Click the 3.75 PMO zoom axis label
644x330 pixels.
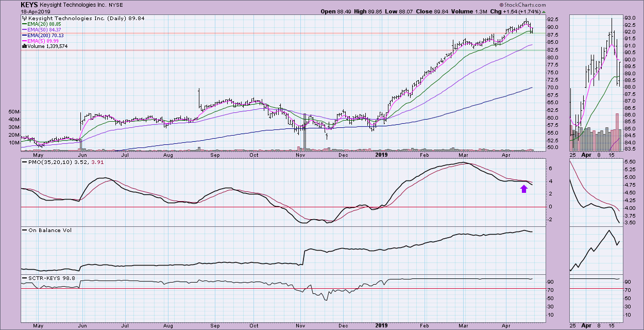coord(630,216)
